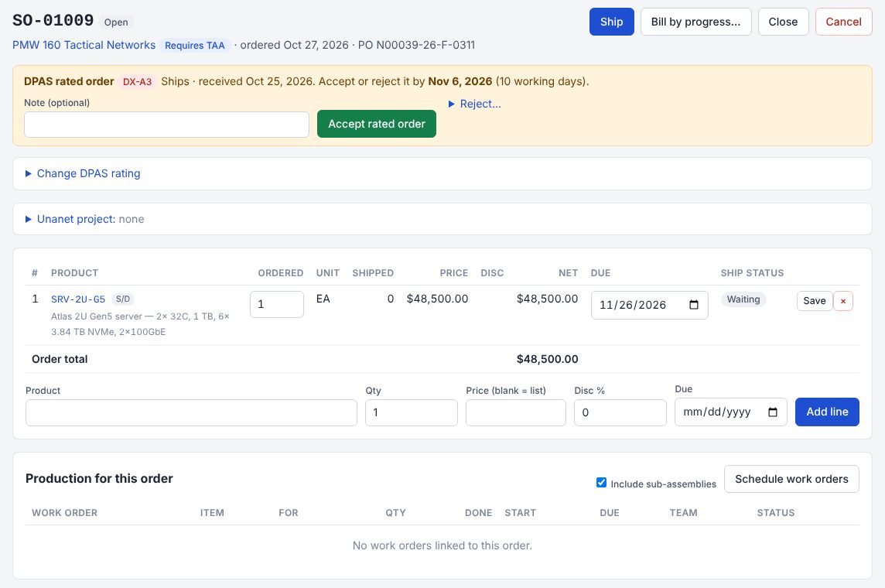
Task: Schedule work orders for this order
Action: tap(791, 479)
